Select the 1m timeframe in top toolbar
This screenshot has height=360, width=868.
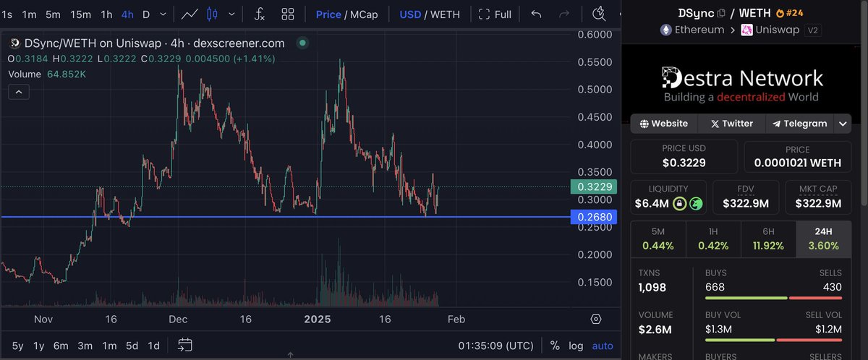(x=30, y=14)
